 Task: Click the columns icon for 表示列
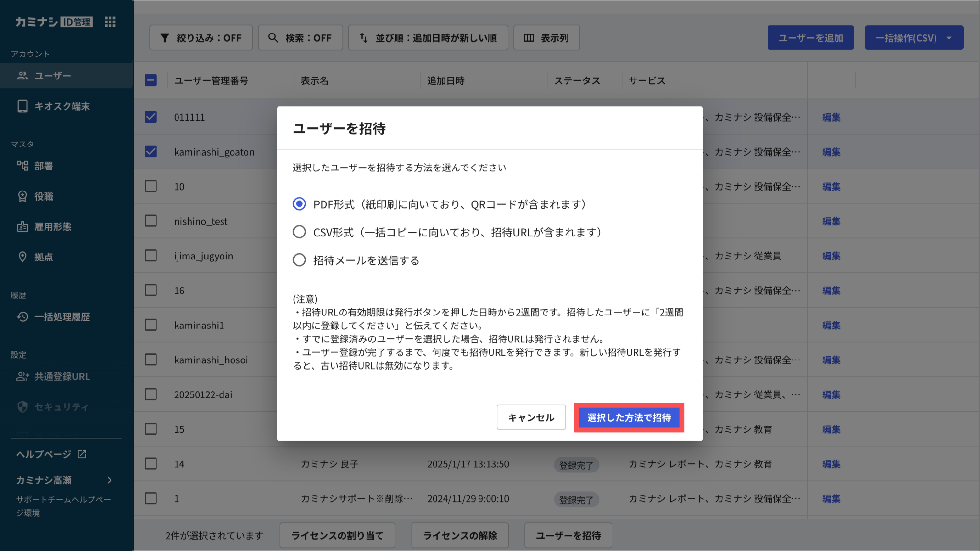(x=529, y=38)
